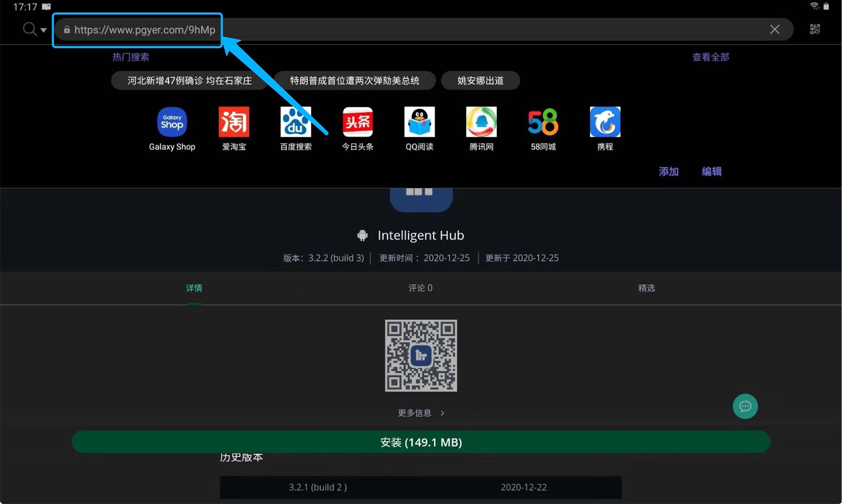Select the 姚安娜出道 hot search chip
The width and height of the screenshot is (842, 504).
click(x=480, y=80)
